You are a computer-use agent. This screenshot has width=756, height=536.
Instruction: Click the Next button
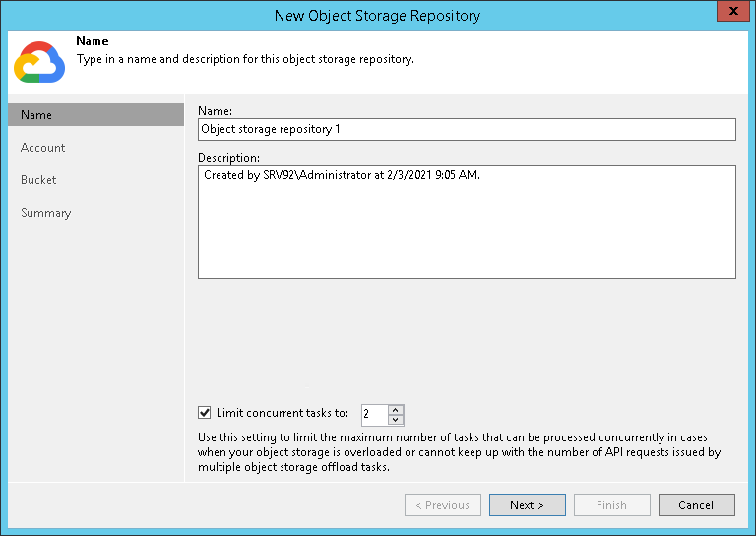527,505
